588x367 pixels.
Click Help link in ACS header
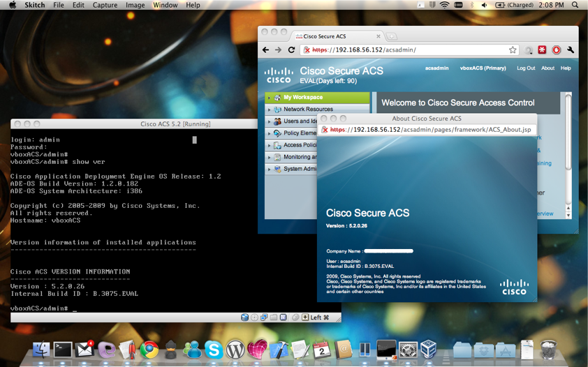pos(566,68)
